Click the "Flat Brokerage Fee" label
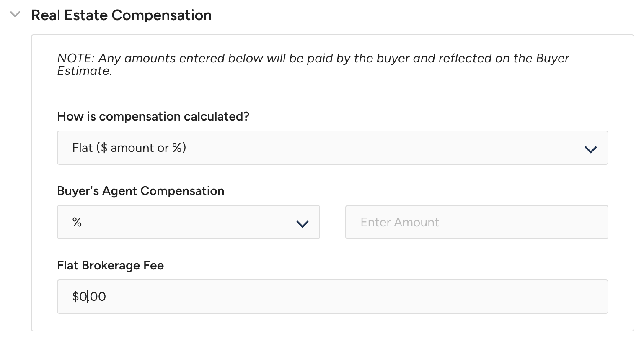644x341 pixels. click(x=110, y=265)
